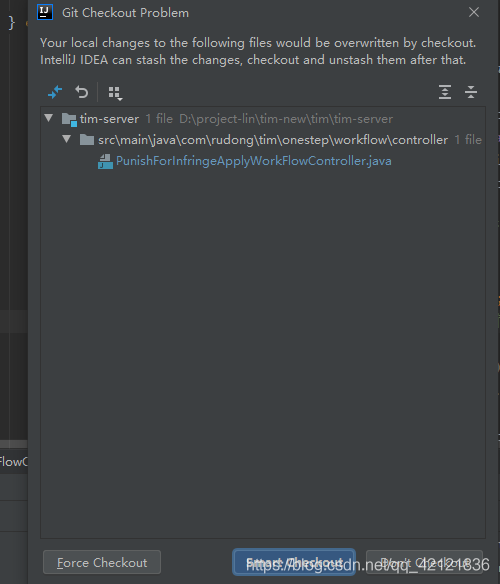
Task: Click the Force Checkout button
Action: [102, 562]
